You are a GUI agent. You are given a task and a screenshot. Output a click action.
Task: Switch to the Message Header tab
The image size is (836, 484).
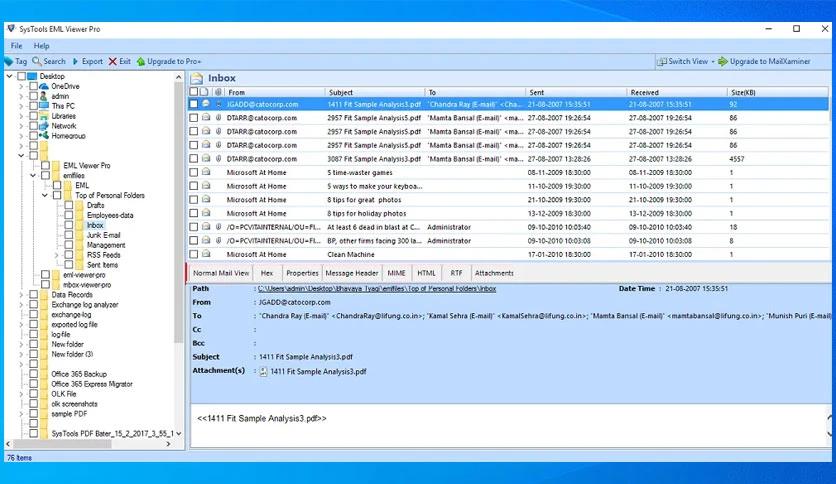point(352,273)
